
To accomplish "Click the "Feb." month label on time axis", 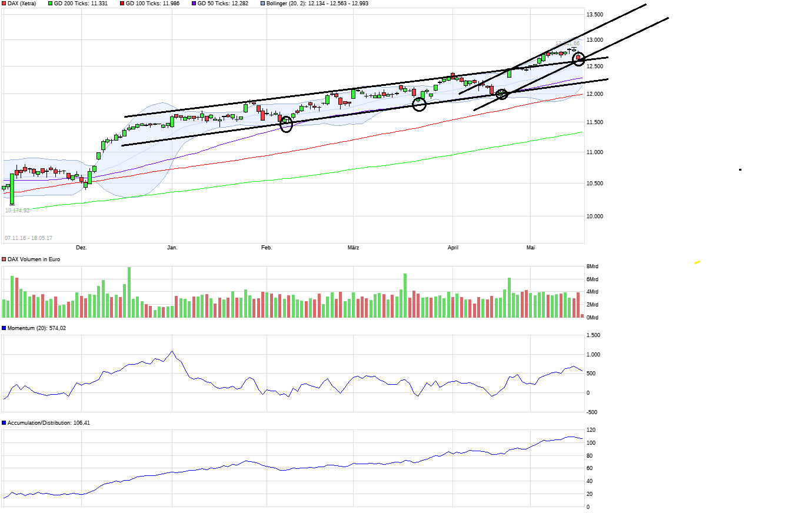I will [267, 248].
